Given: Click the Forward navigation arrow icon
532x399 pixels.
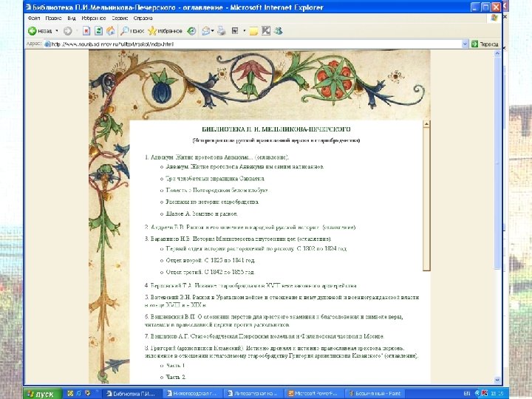Looking at the screenshot, I should [x=68, y=31].
